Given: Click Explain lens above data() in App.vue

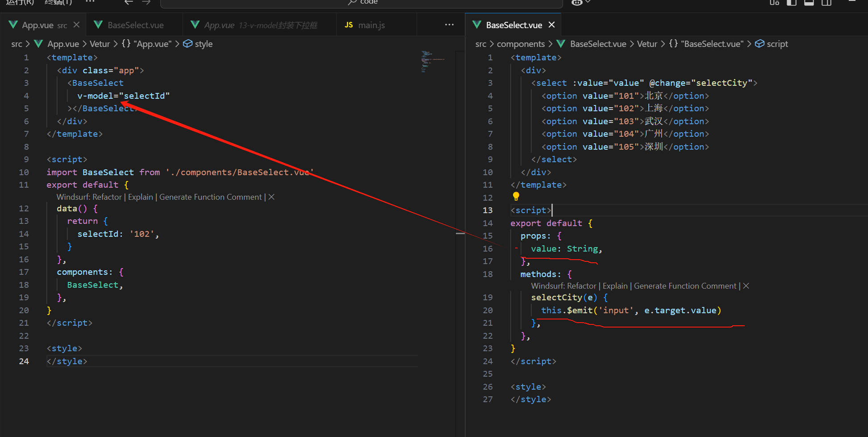Looking at the screenshot, I should point(141,197).
